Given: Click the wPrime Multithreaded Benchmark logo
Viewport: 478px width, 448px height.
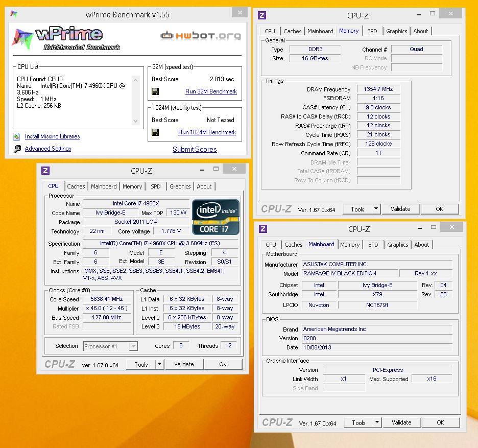Looking at the screenshot, I should click(66, 39).
